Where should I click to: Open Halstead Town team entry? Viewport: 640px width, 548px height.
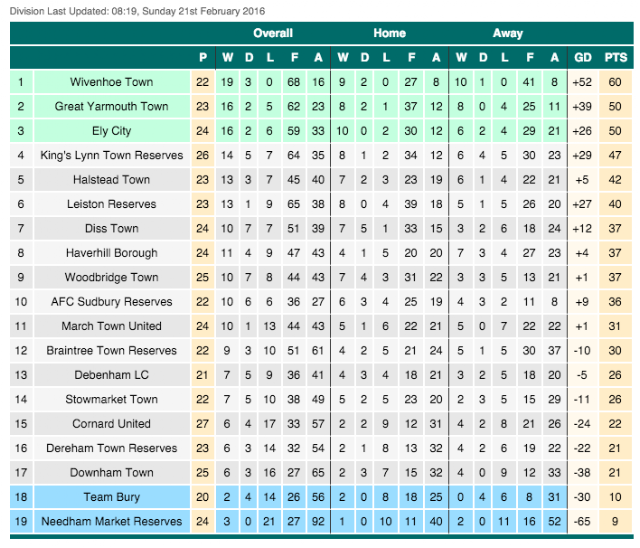111,180
